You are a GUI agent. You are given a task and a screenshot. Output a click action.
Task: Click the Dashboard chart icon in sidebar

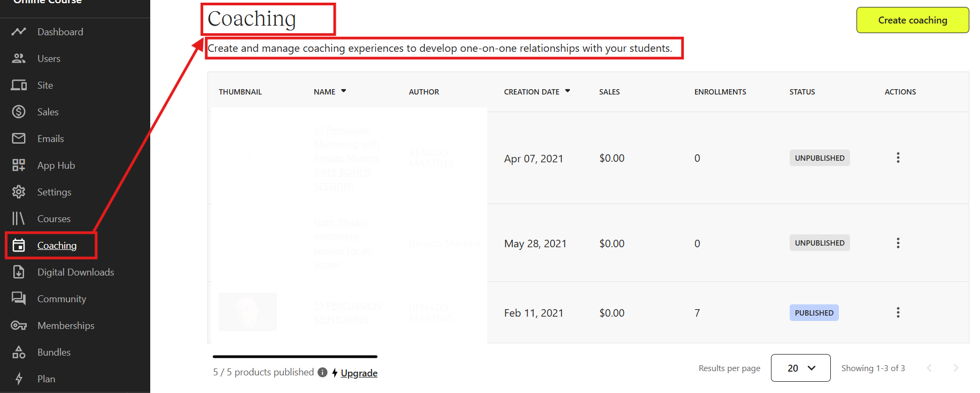[19, 32]
